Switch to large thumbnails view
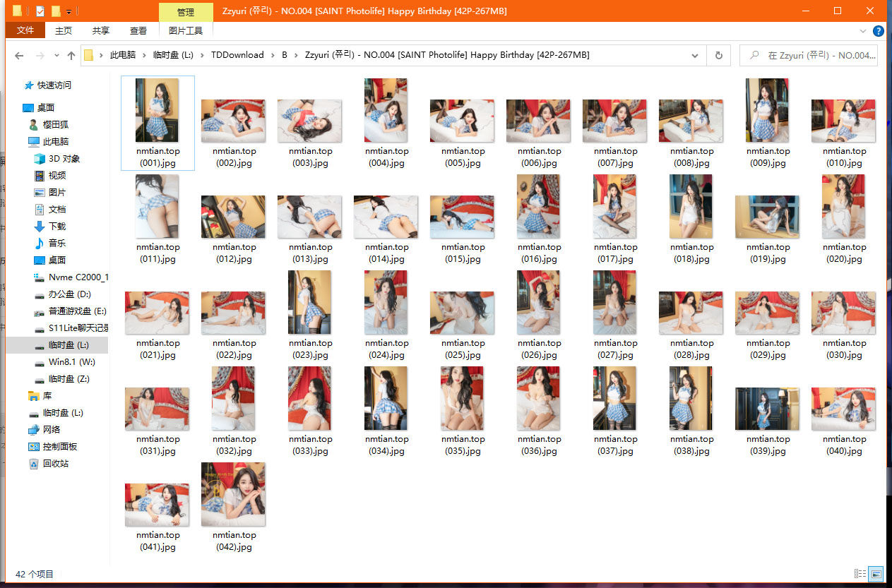 (876, 574)
